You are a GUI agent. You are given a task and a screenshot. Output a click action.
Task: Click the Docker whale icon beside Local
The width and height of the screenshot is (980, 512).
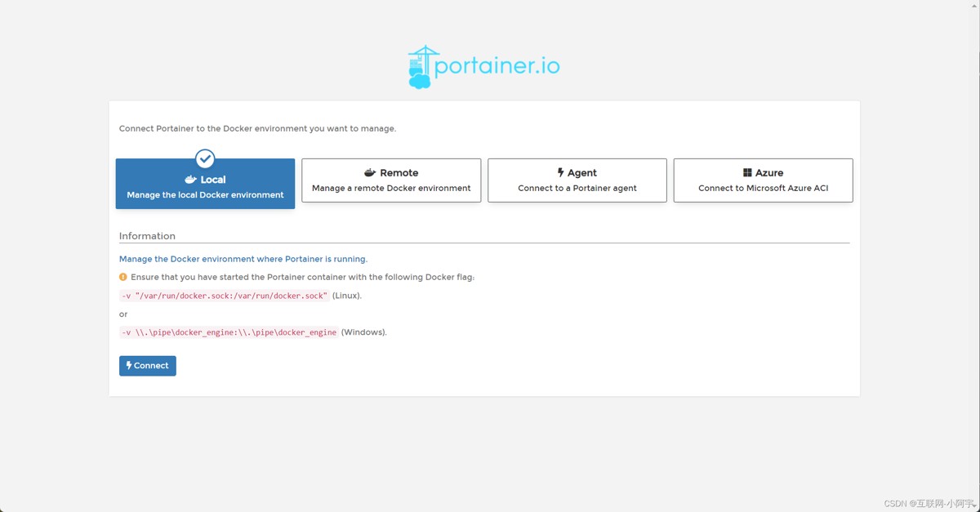click(190, 180)
